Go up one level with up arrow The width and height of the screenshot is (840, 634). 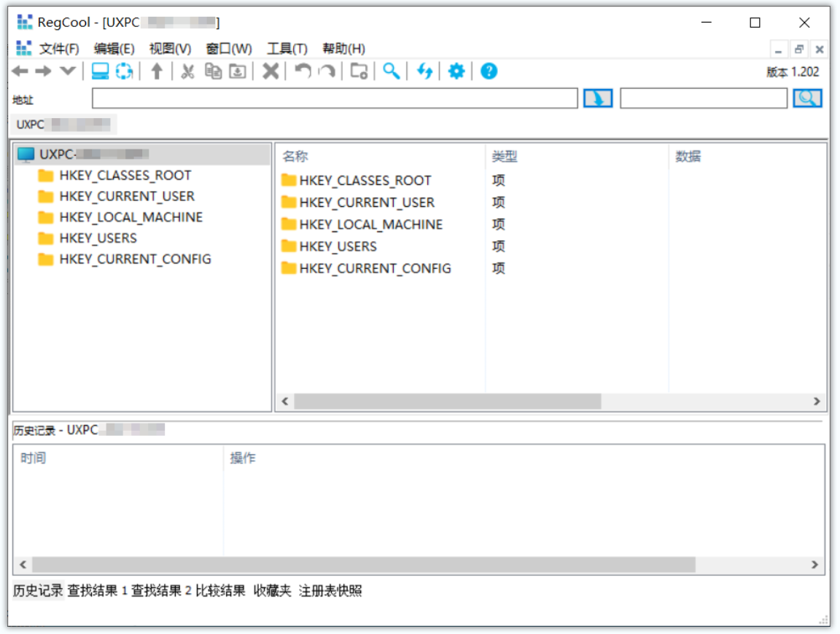157,71
